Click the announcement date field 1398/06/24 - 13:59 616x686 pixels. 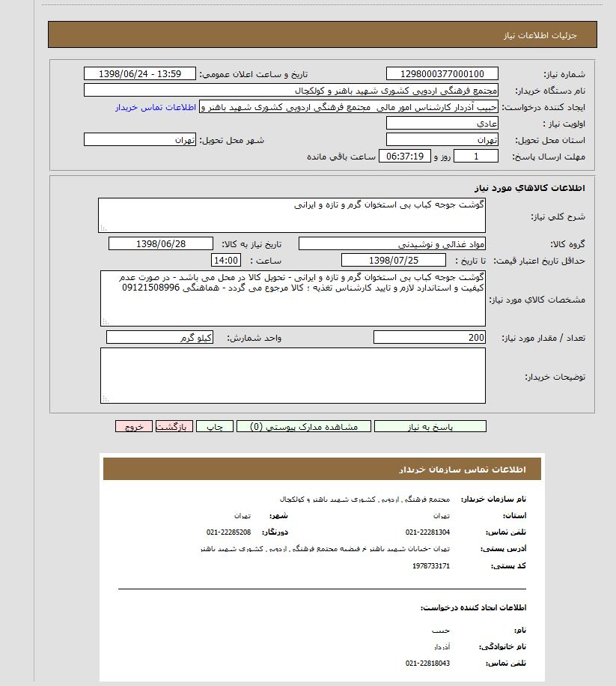(140, 73)
